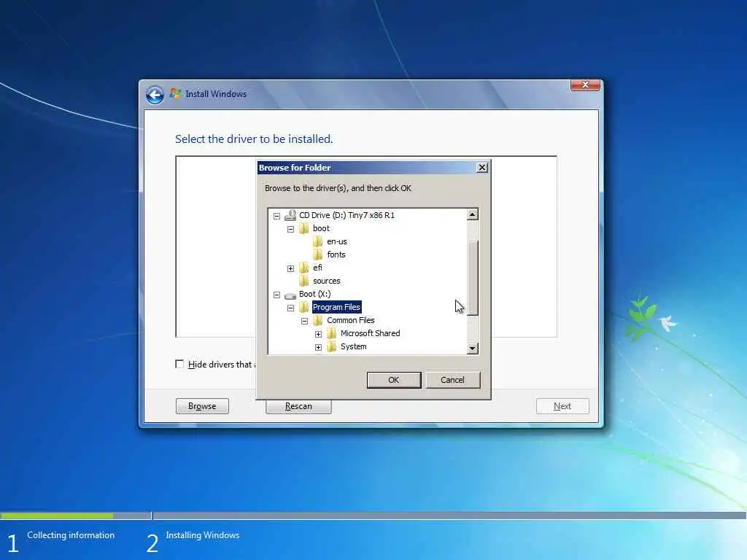
Task: Click the Next button
Action: 562,406
